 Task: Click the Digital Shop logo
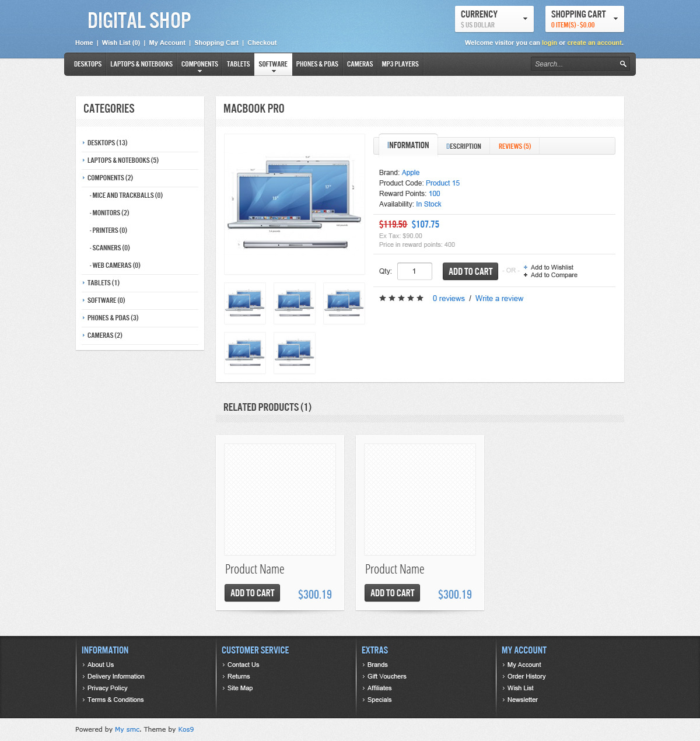139,20
